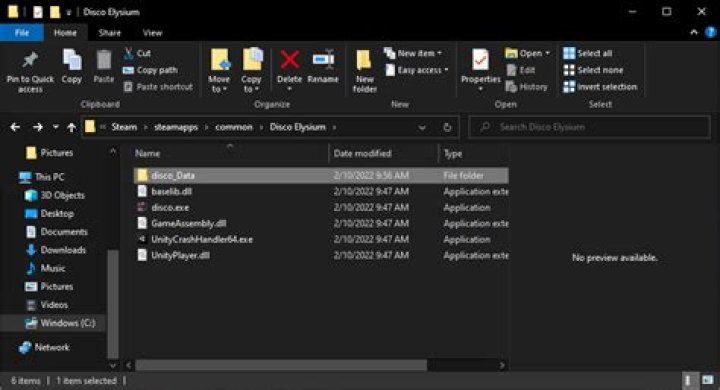
Task: Click the Paste ribbon icon
Action: coord(104,61)
